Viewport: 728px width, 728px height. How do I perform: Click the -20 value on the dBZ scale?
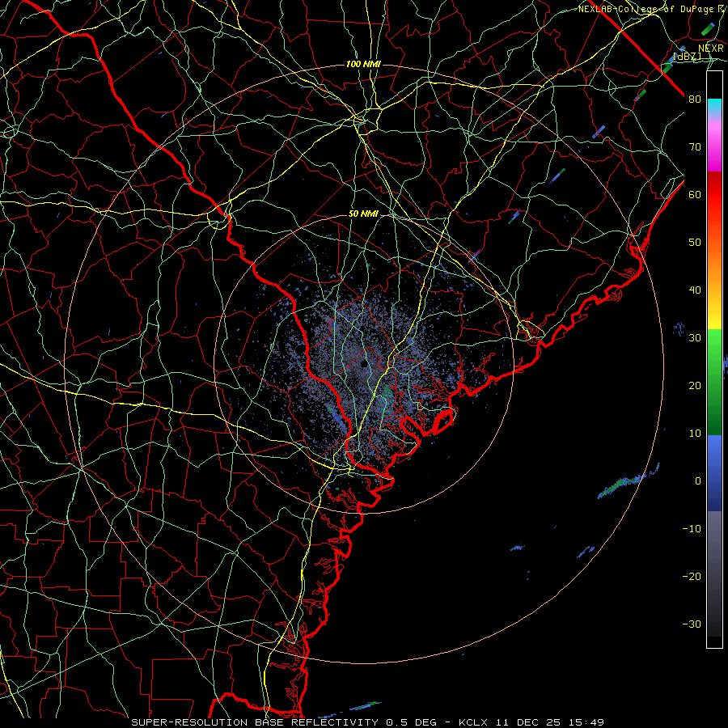pyautogui.click(x=692, y=577)
